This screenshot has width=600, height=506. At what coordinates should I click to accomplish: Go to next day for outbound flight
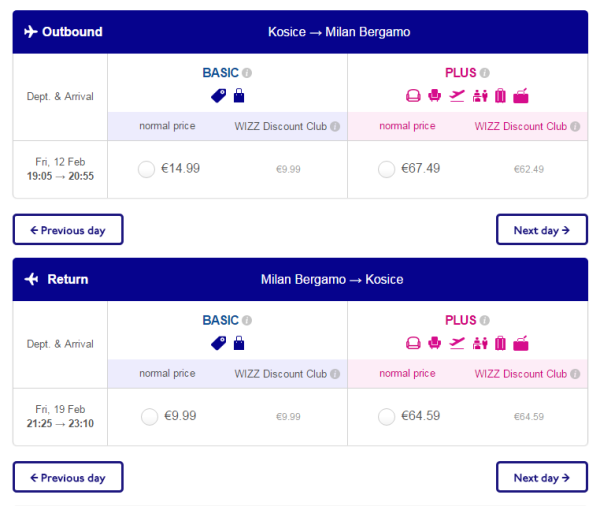coord(541,230)
